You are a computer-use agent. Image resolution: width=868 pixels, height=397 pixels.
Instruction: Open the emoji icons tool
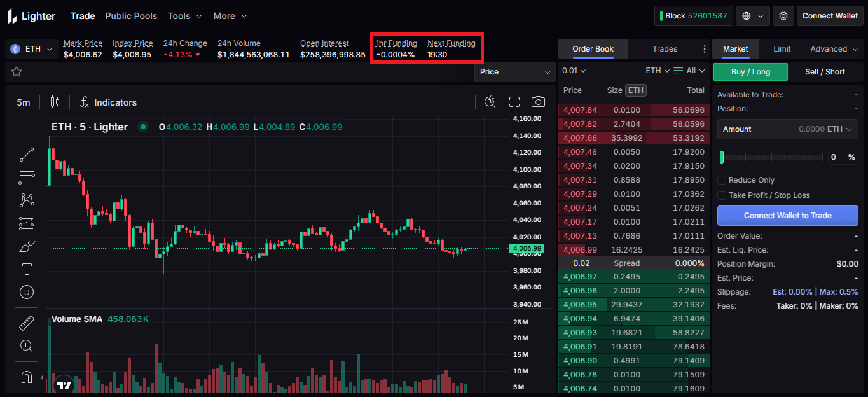[x=27, y=292]
